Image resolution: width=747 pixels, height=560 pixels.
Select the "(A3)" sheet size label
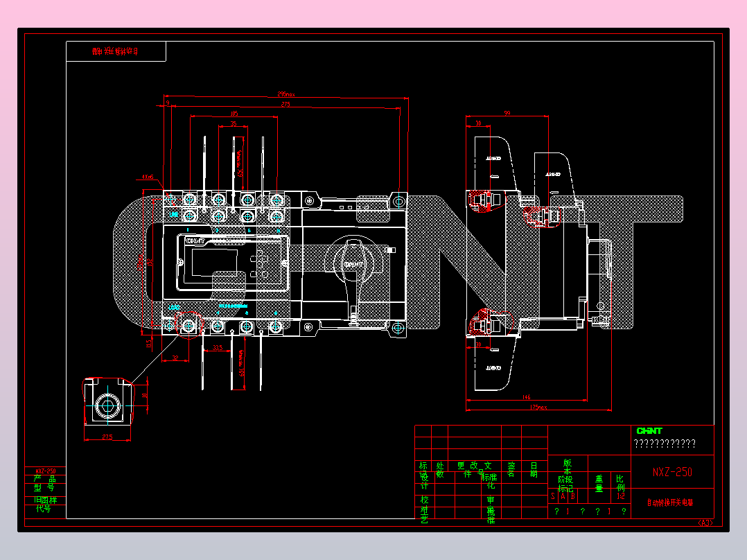[705, 523]
